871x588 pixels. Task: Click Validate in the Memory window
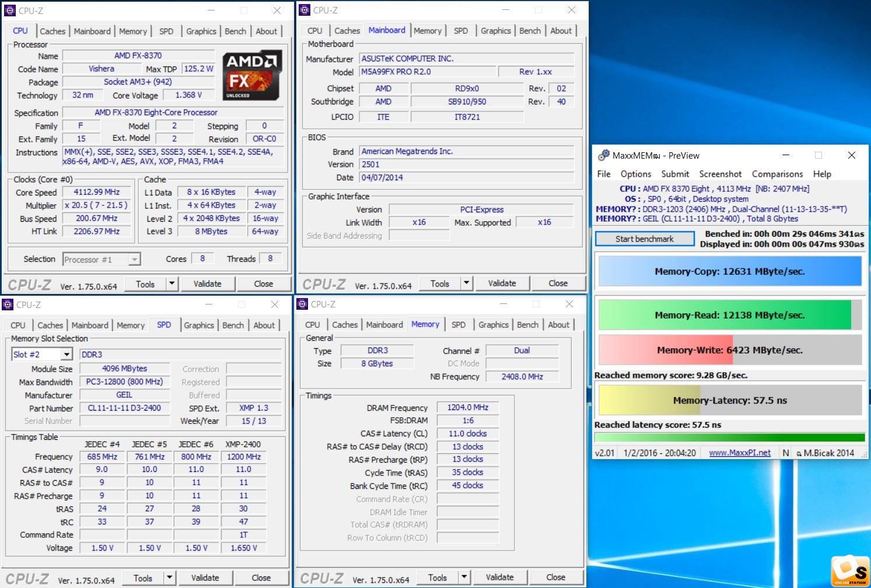(500, 577)
